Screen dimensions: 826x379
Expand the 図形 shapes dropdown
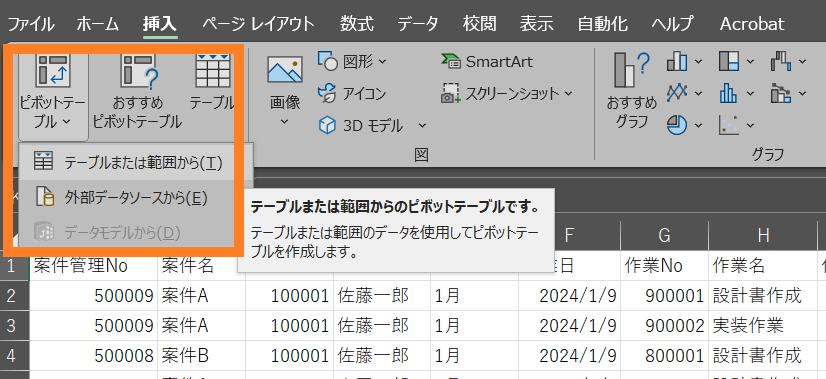[x=382, y=62]
